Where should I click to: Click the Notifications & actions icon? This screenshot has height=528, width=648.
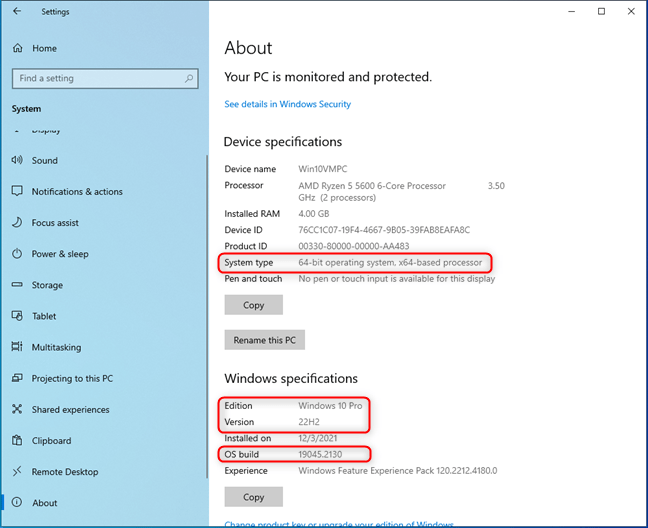(x=17, y=191)
